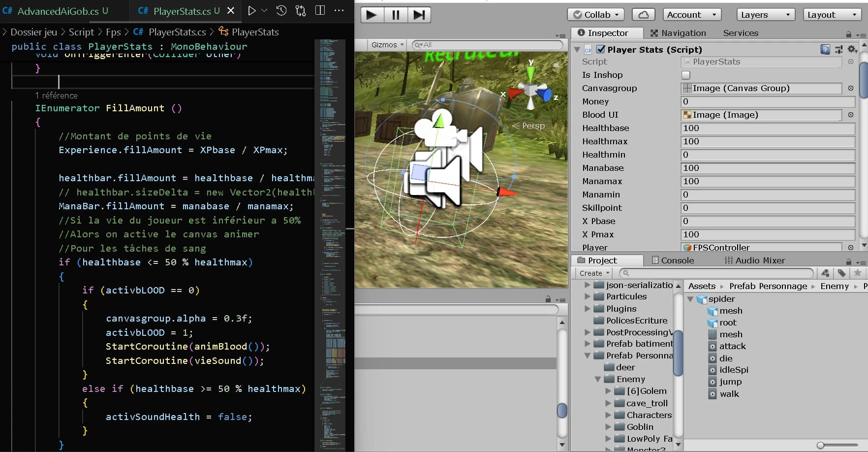Open Player Stats preset selector icon

839,49
